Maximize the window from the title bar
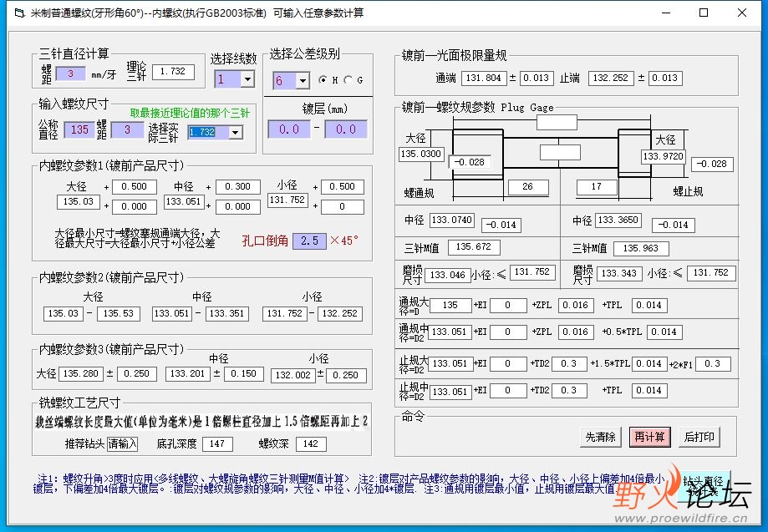Viewport: 768px width, 532px height. coord(704,13)
